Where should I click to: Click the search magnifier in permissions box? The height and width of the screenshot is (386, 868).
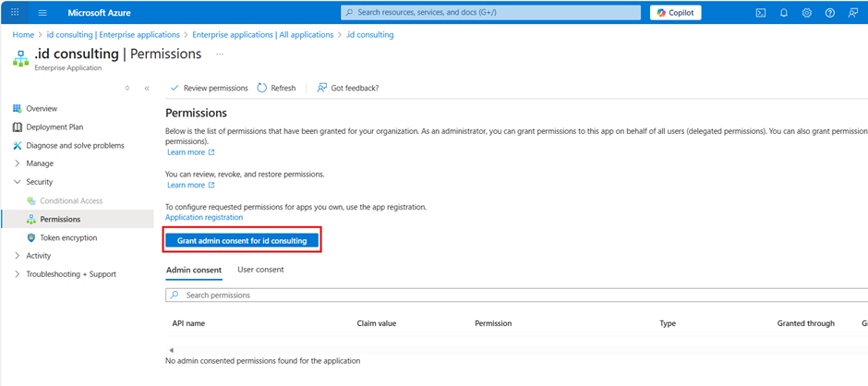(175, 296)
